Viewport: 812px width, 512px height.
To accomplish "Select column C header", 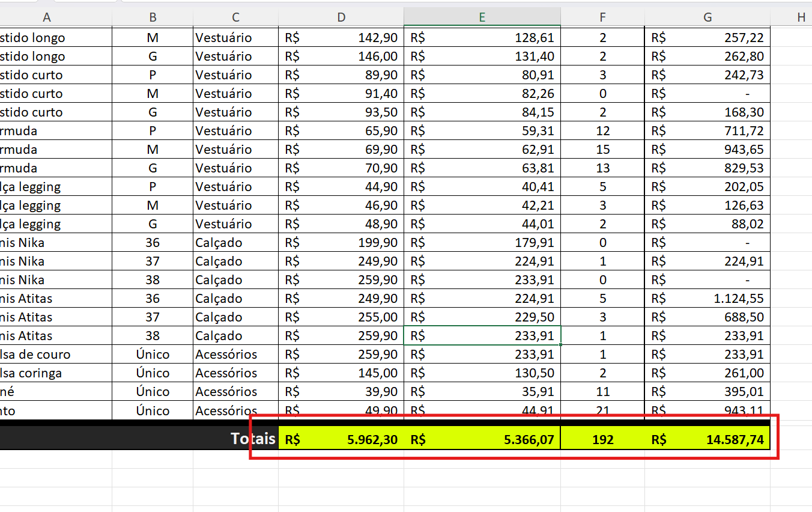I will click(x=235, y=17).
